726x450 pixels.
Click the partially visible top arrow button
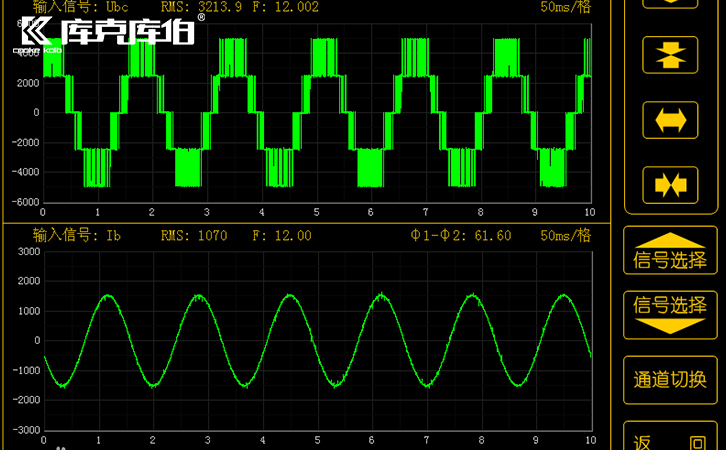(x=670, y=3)
